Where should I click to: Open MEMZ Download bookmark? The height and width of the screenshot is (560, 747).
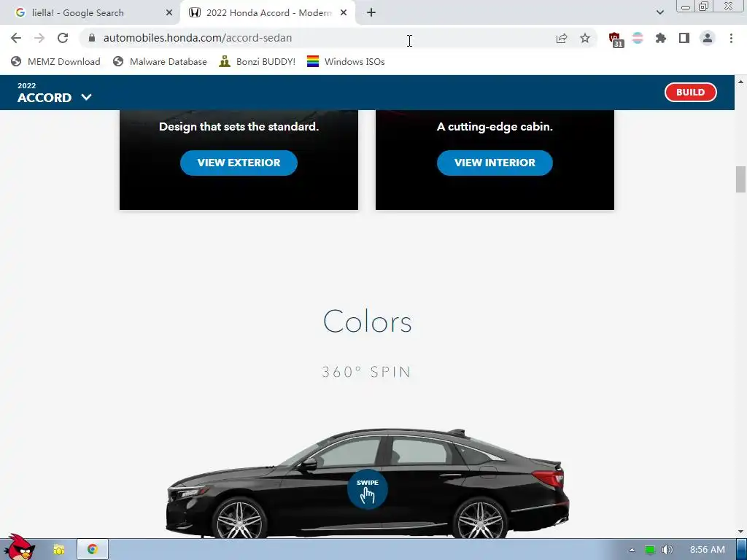55,61
